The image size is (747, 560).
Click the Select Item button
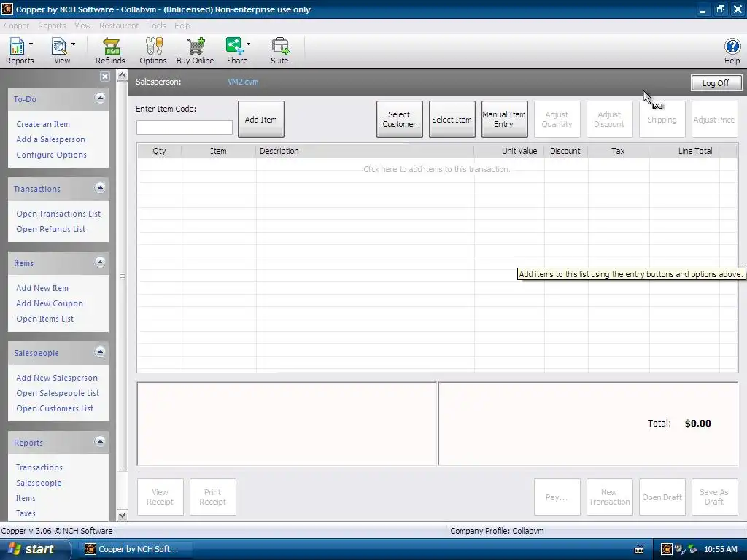coord(452,120)
